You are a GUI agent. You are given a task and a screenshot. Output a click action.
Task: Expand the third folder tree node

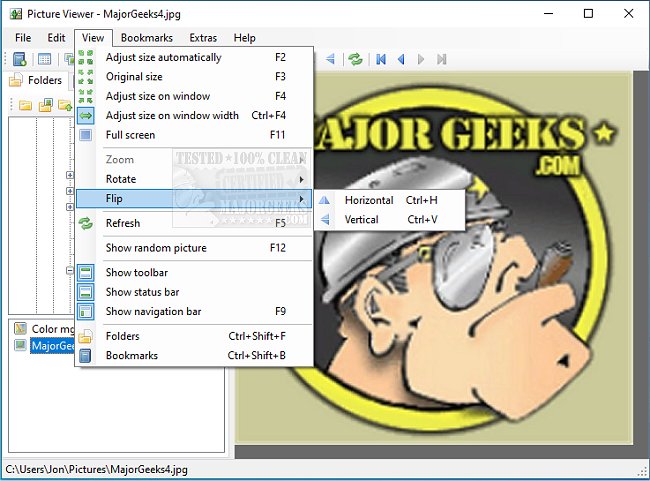pyautogui.click(x=70, y=206)
